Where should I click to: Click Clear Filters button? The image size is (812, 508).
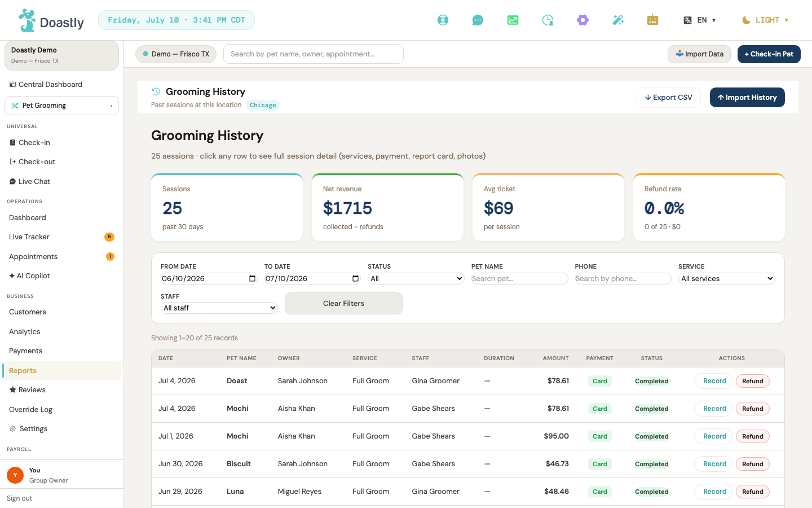point(343,304)
